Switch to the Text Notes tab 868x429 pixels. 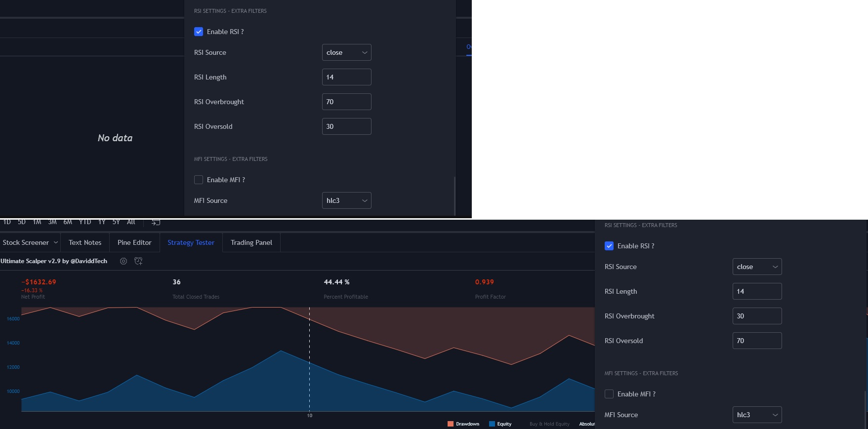pyautogui.click(x=85, y=242)
